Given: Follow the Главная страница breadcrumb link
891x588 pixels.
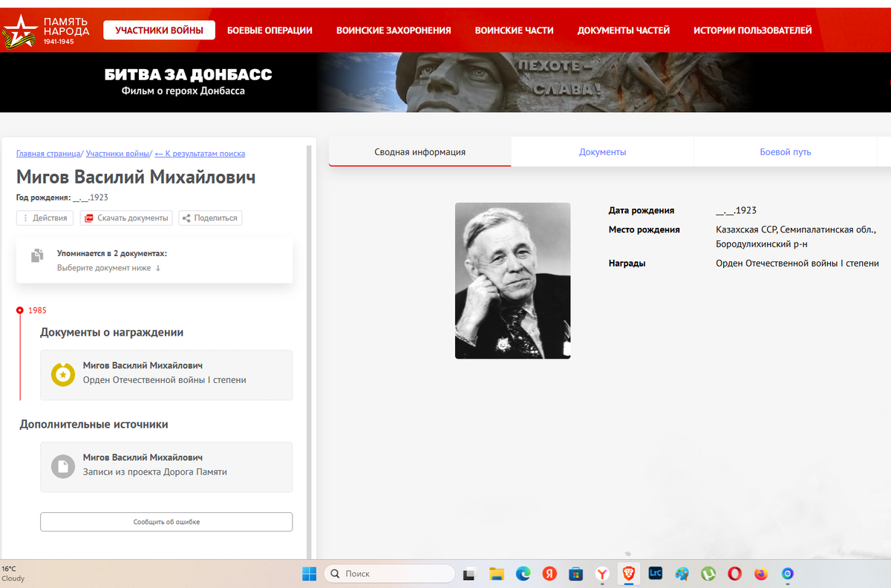Looking at the screenshot, I should tap(48, 154).
